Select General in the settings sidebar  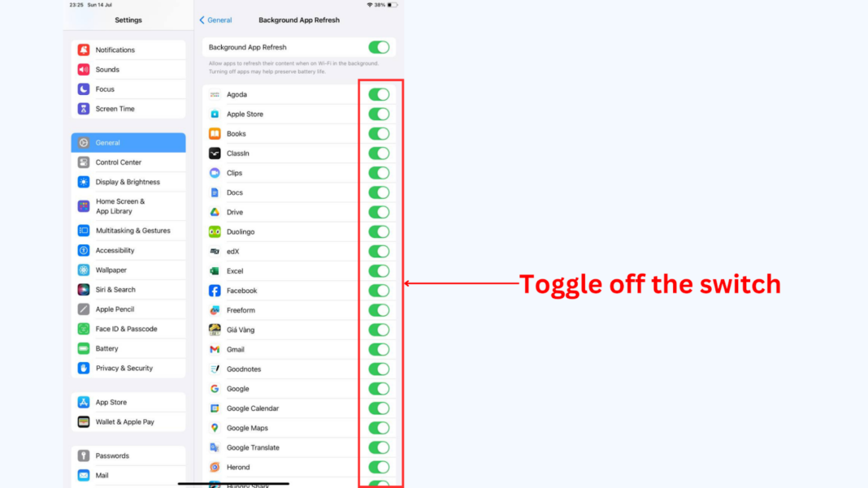tap(128, 143)
